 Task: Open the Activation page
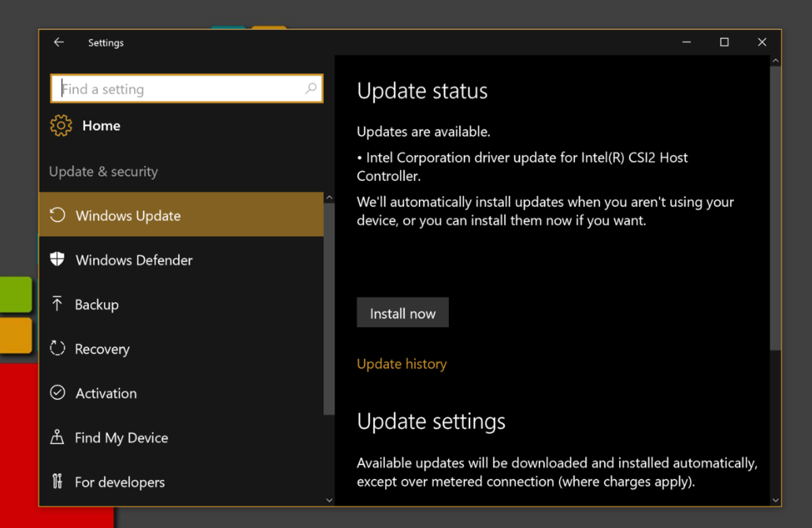click(x=181, y=393)
